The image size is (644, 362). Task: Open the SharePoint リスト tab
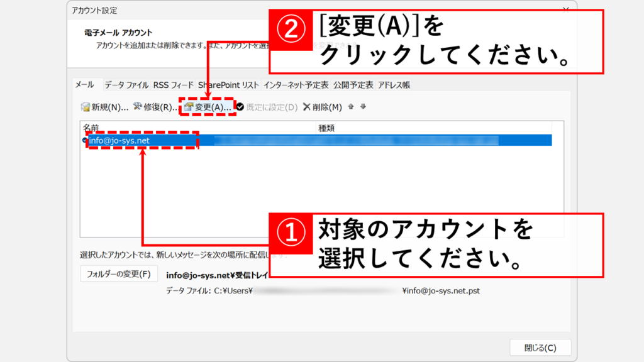point(228,85)
